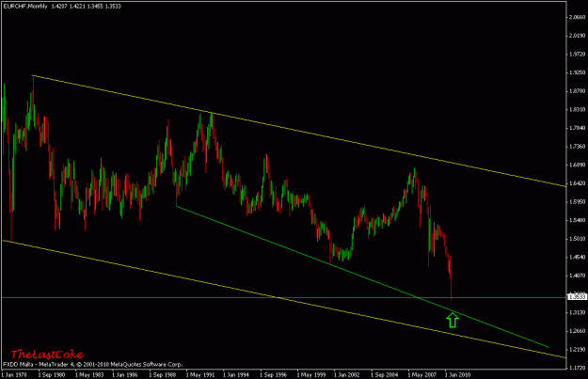Image resolution: width=588 pixels, height=379 pixels.
Task: Pick the 1 Jan 2010 date marker
Action: pos(458,374)
